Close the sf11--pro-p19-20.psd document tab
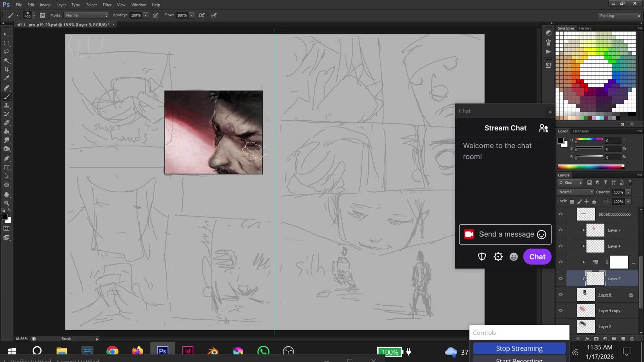Image resolution: width=644 pixels, height=362 pixels. coord(113,24)
